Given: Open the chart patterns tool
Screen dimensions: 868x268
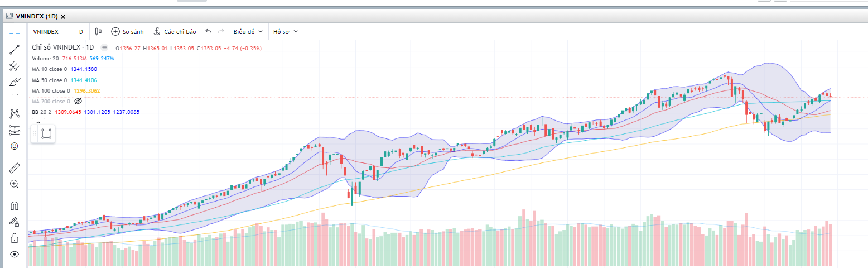Looking at the screenshot, I should coord(15,114).
